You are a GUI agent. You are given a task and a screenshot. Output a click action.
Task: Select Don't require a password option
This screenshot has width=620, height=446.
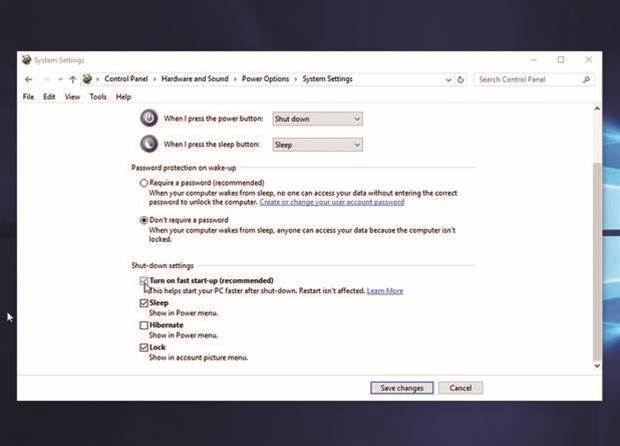click(x=144, y=220)
